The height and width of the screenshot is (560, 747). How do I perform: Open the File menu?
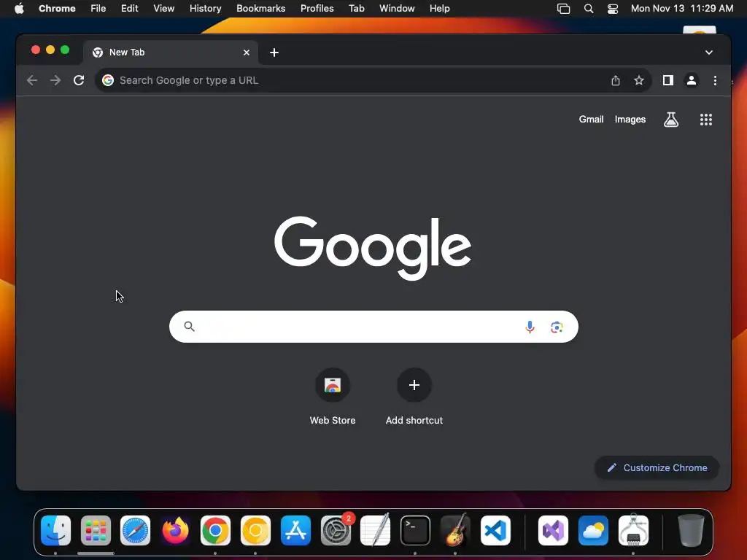tap(98, 9)
